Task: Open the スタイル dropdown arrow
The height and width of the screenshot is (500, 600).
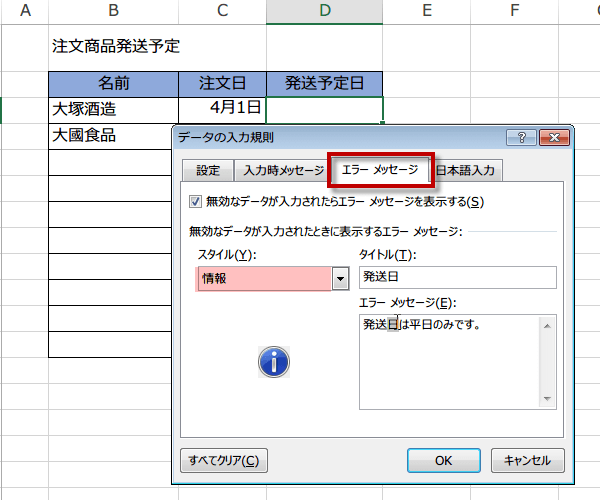Action: tap(340, 279)
